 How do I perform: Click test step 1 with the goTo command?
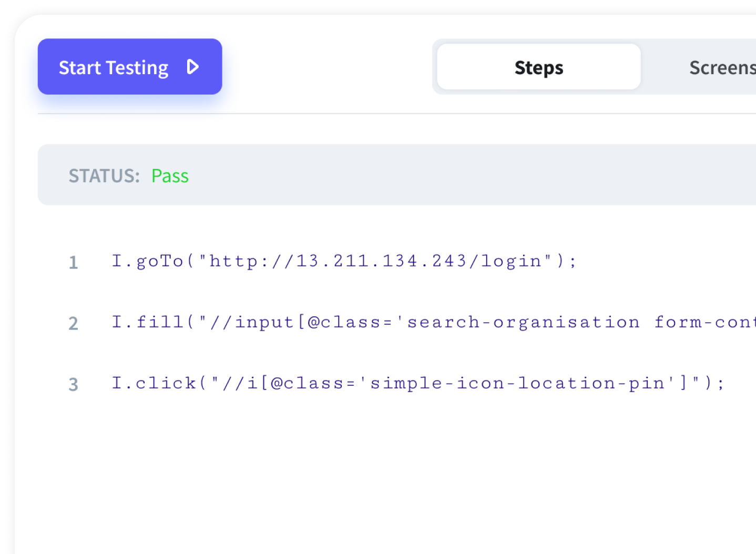(x=342, y=261)
